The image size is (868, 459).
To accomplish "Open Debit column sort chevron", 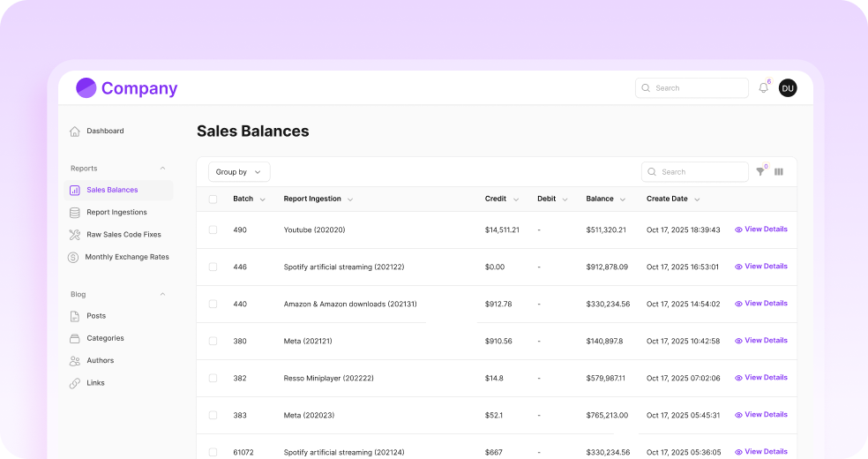I will tap(565, 199).
